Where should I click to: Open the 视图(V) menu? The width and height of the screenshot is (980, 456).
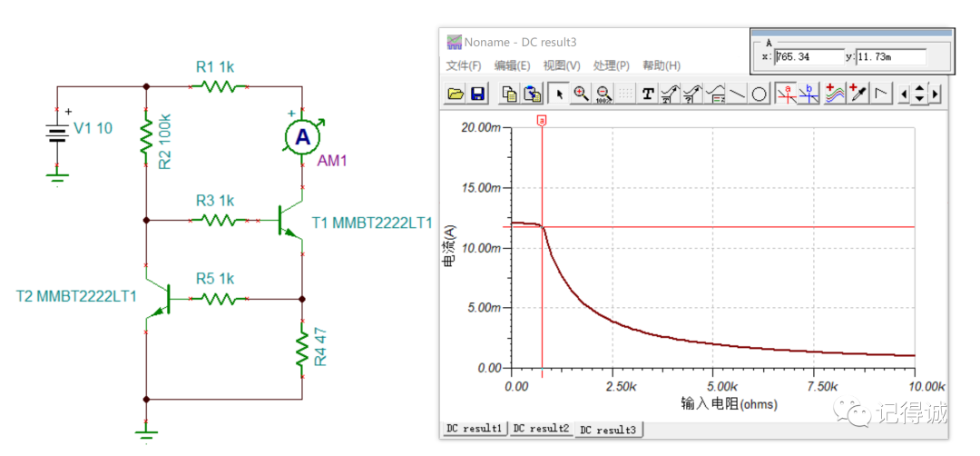click(x=562, y=65)
